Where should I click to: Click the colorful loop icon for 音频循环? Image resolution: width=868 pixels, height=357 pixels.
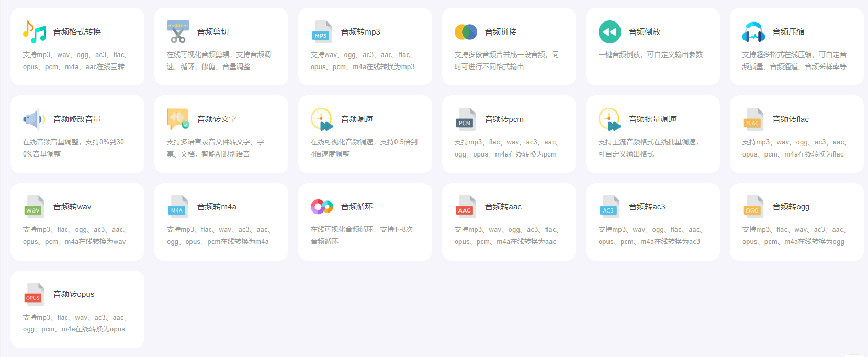322,207
